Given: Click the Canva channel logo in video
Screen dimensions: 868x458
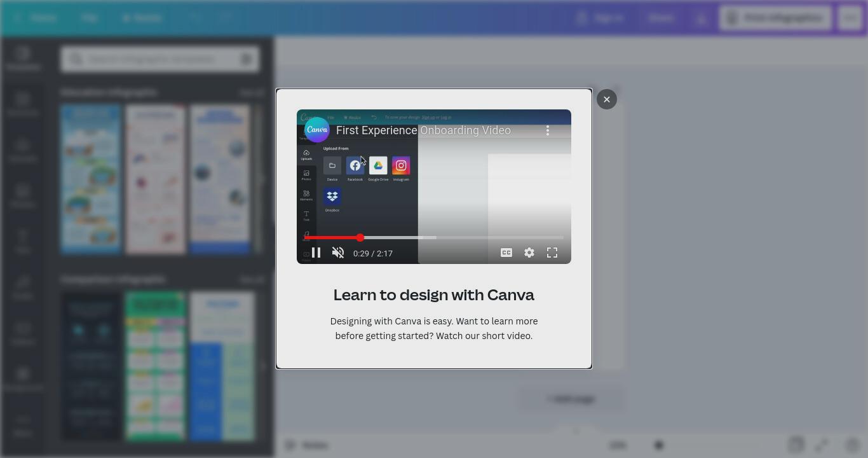Looking at the screenshot, I should point(317,130).
